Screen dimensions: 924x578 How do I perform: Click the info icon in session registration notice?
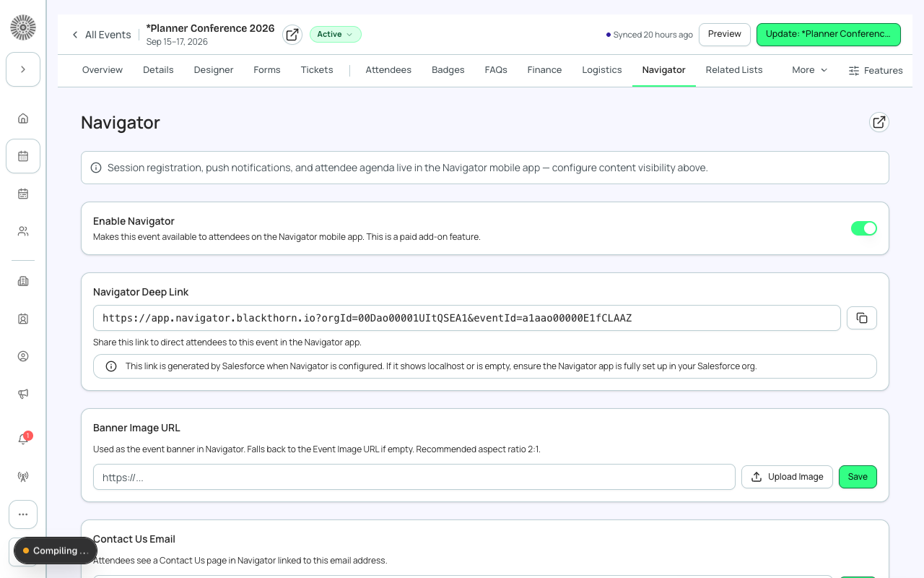[96, 168]
